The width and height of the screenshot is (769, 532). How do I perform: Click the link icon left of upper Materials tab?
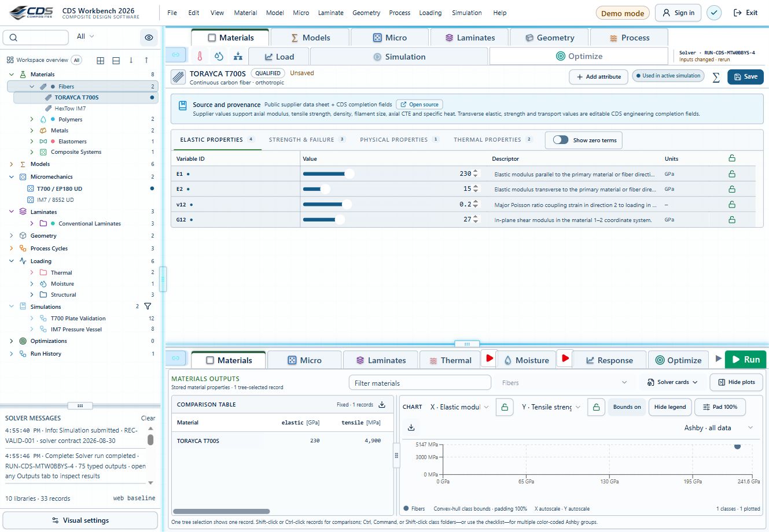[x=176, y=55]
